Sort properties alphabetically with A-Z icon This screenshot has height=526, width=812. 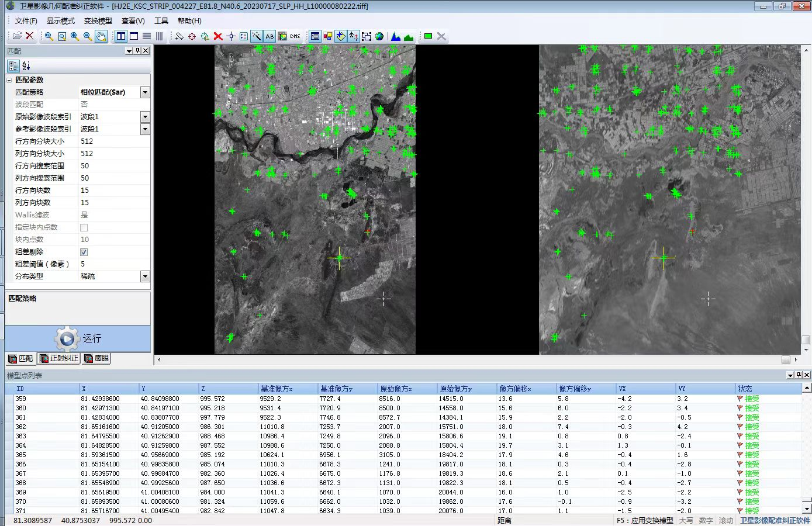(x=26, y=66)
